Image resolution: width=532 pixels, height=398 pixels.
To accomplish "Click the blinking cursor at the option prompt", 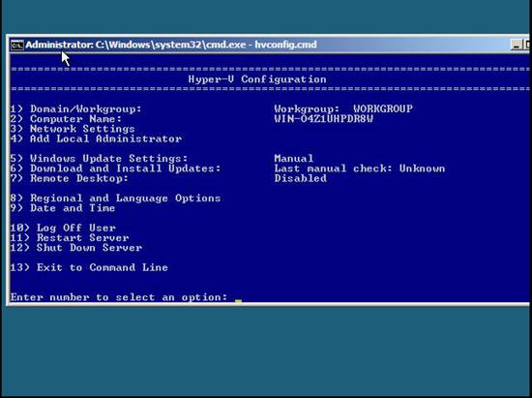I will 238,301.
